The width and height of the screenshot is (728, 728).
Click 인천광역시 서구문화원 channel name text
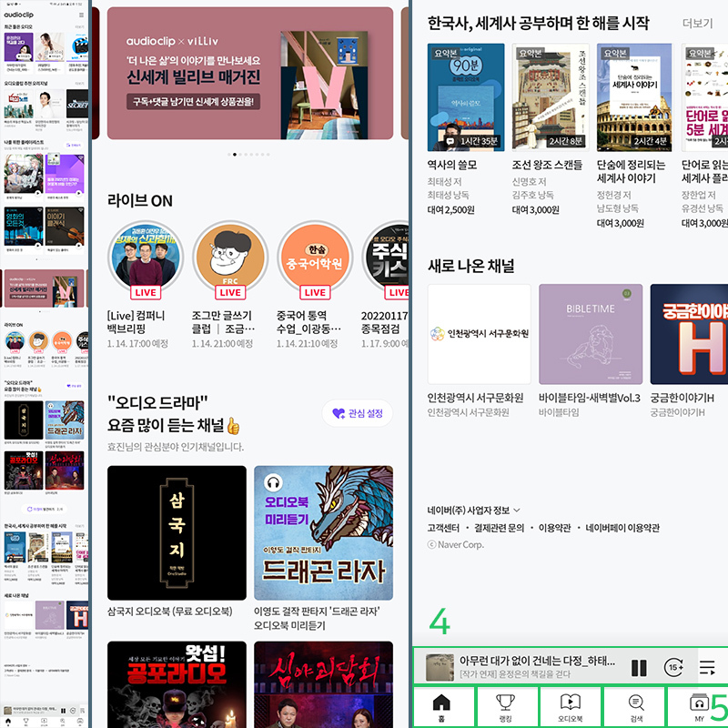click(x=475, y=398)
